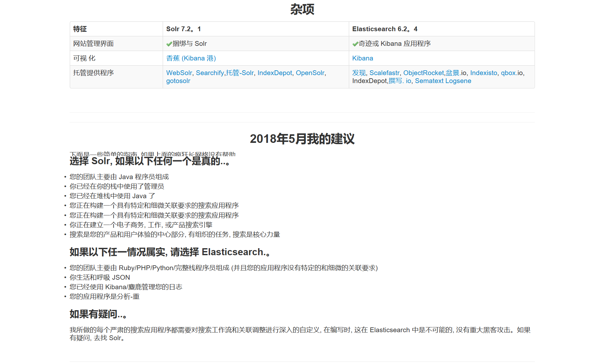This screenshot has width=604, height=364.
Task: Select the bullet 您的应用程序是分析-重
Action: coord(105,297)
